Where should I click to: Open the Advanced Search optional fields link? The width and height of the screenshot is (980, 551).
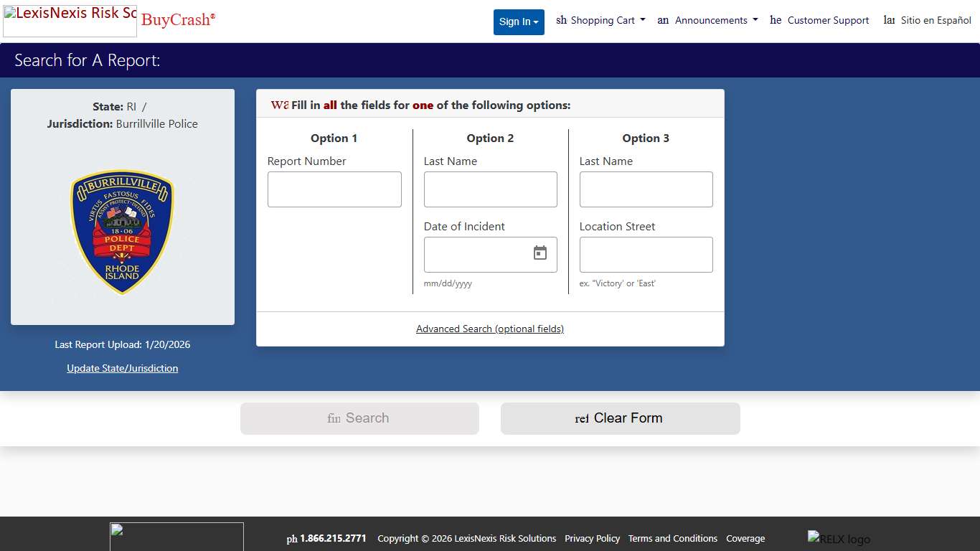490,329
